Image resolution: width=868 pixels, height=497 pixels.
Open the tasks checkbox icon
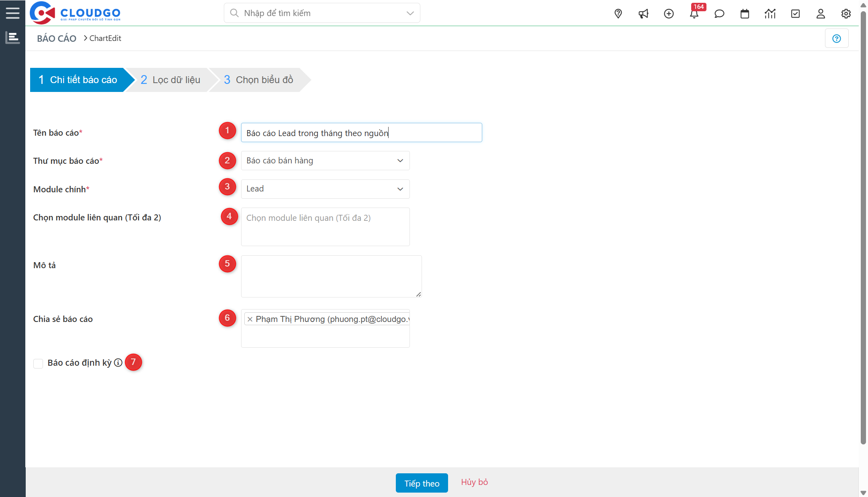(x=795, y=13)
